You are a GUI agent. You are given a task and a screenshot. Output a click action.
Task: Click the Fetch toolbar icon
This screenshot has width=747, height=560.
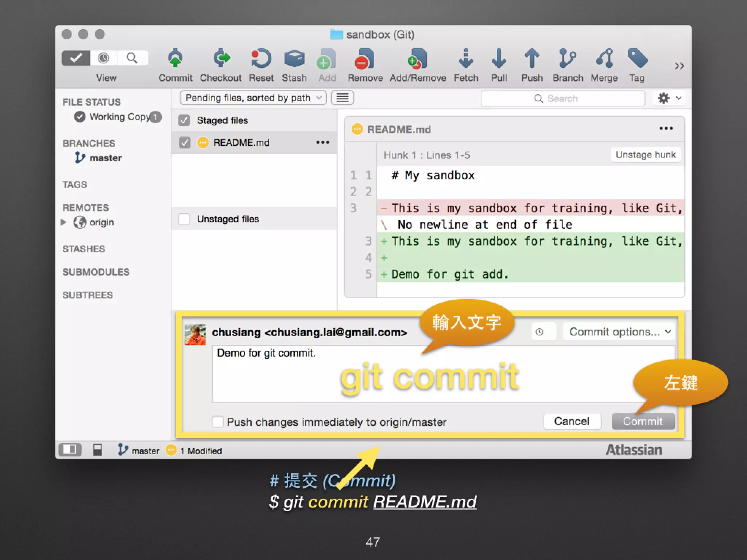coord(466,59)
